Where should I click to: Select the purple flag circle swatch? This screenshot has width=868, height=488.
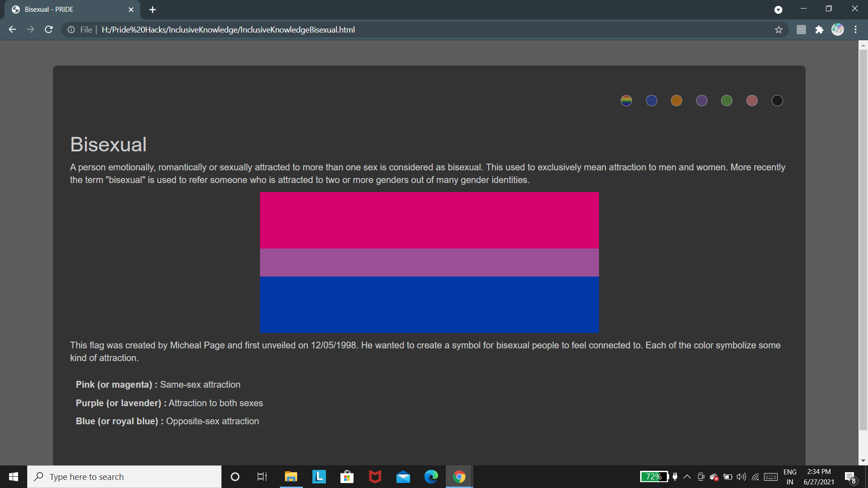pyautogui.click(x=702, y=100)
